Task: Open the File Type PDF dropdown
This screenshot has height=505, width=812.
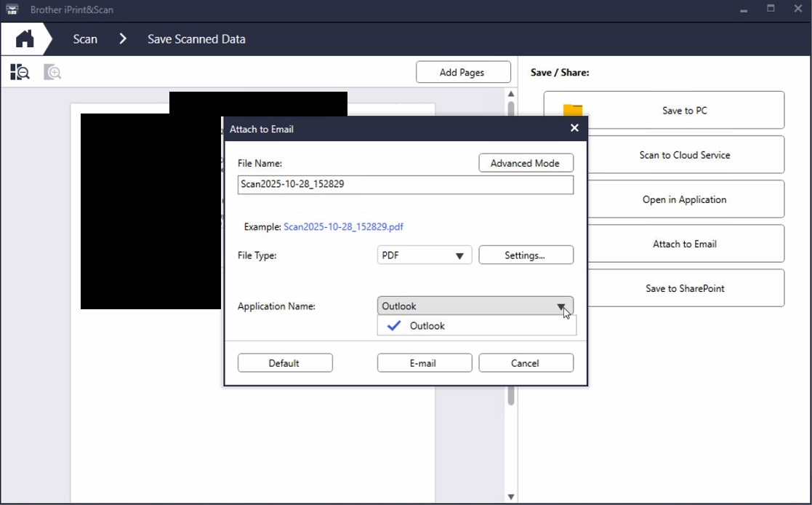Action: tap(425, 255)
